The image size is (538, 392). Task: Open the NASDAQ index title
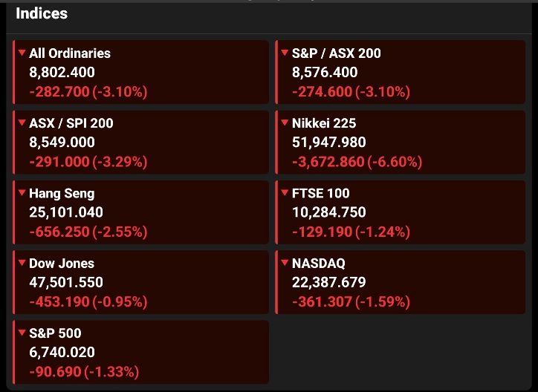(319, 263)
